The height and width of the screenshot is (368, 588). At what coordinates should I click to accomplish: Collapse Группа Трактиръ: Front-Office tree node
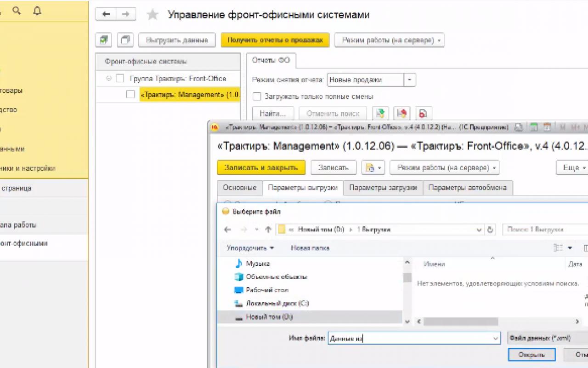109,79
